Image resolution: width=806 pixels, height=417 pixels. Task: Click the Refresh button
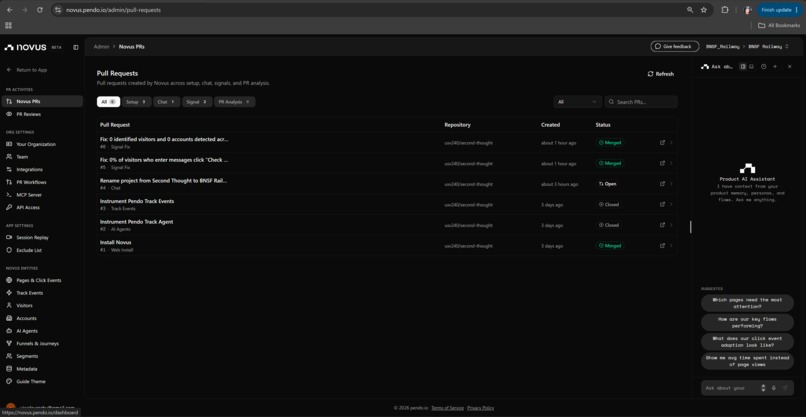pos(661,74)
